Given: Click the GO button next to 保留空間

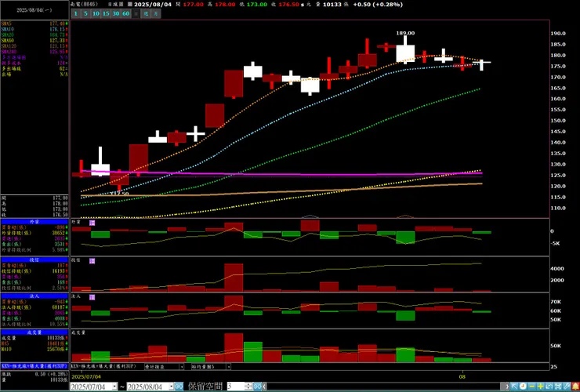Looking at the screenshot, I should (x=257, y=387).
